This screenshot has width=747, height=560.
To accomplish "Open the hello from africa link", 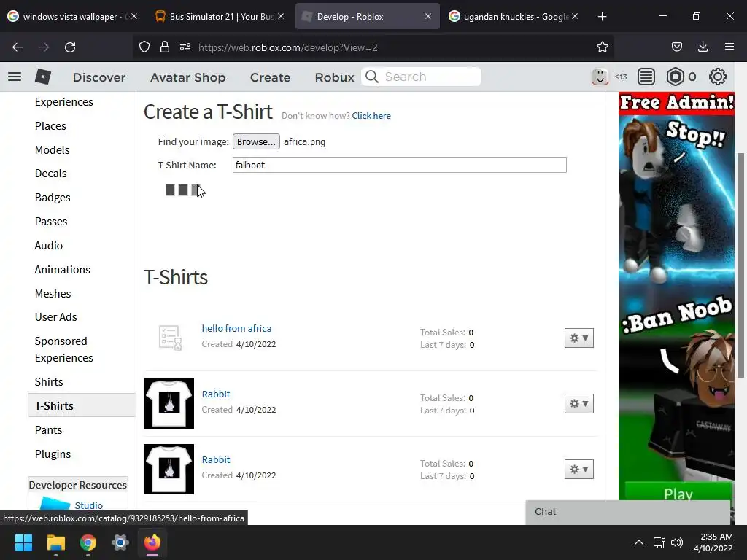I will [x=236, y=328].
